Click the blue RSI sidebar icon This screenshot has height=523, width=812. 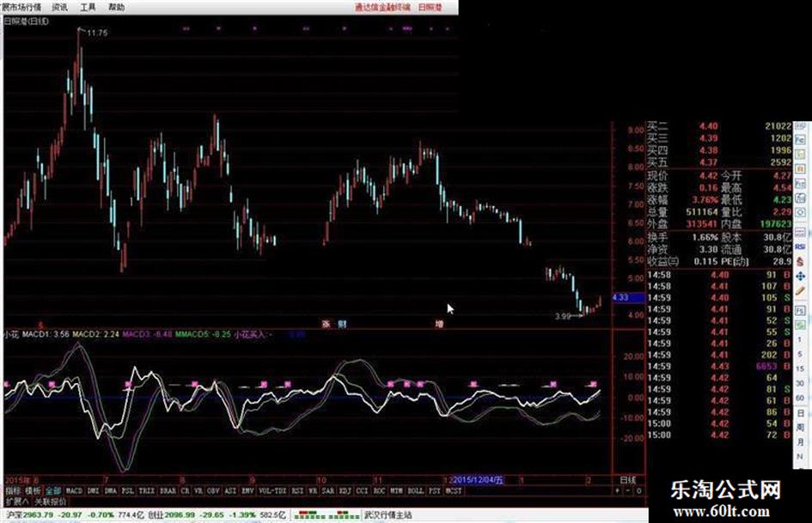[x=801, y=247]
